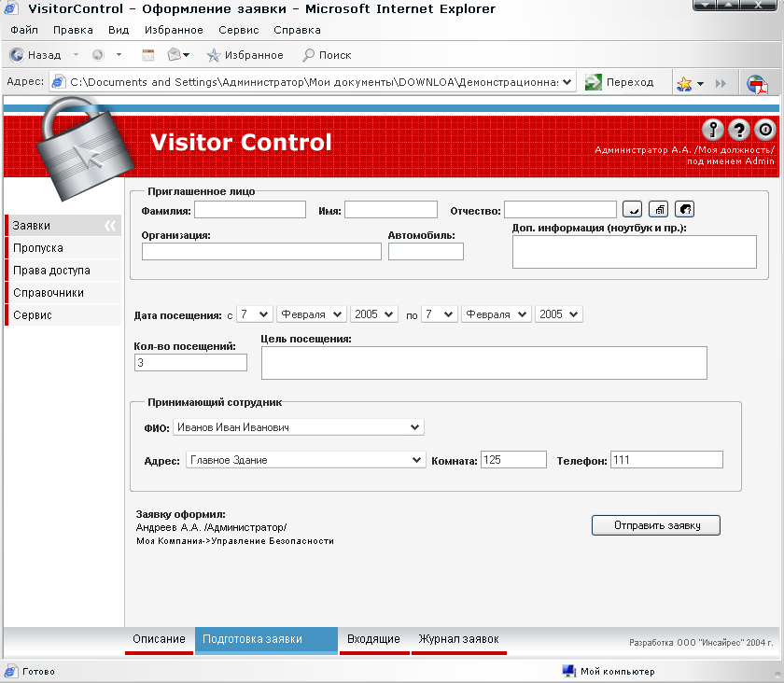Go to Пропуска in the sidebar

63,248
